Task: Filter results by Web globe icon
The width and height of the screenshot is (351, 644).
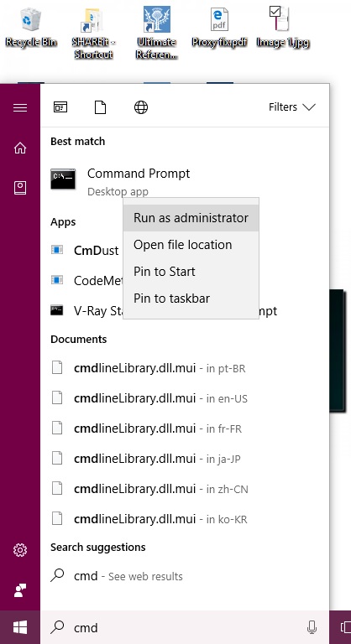Action: pyautogui.click(x=141, y=107)
